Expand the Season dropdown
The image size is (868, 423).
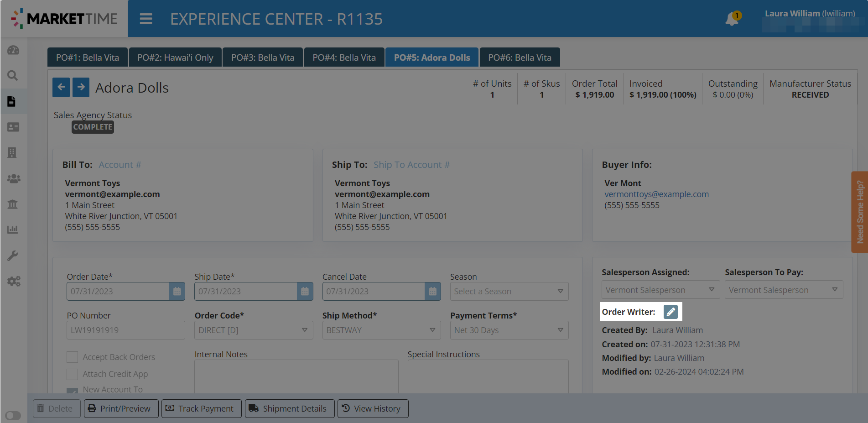click(509, 292)
